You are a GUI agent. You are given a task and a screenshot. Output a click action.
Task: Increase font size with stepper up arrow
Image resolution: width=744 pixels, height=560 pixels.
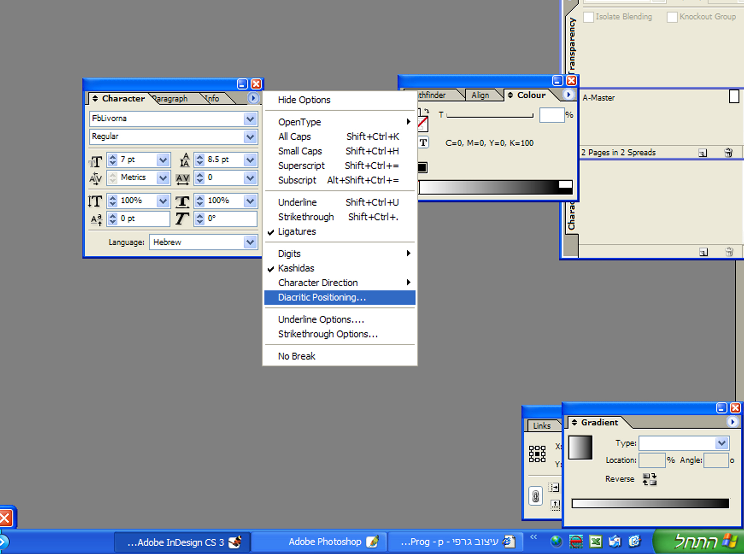(x=113, y=157)
